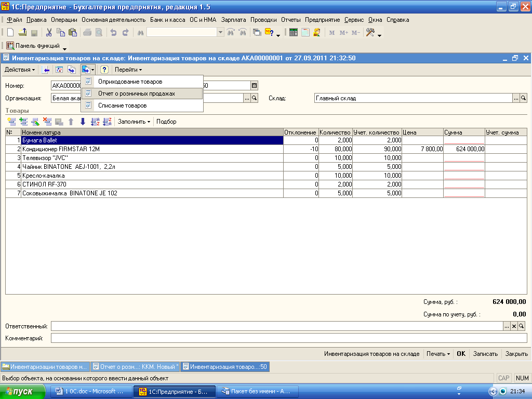Viewport: 532px width, 399px height.
Task: Click the wrench and hammer settings icon
Action: (370, 33)
